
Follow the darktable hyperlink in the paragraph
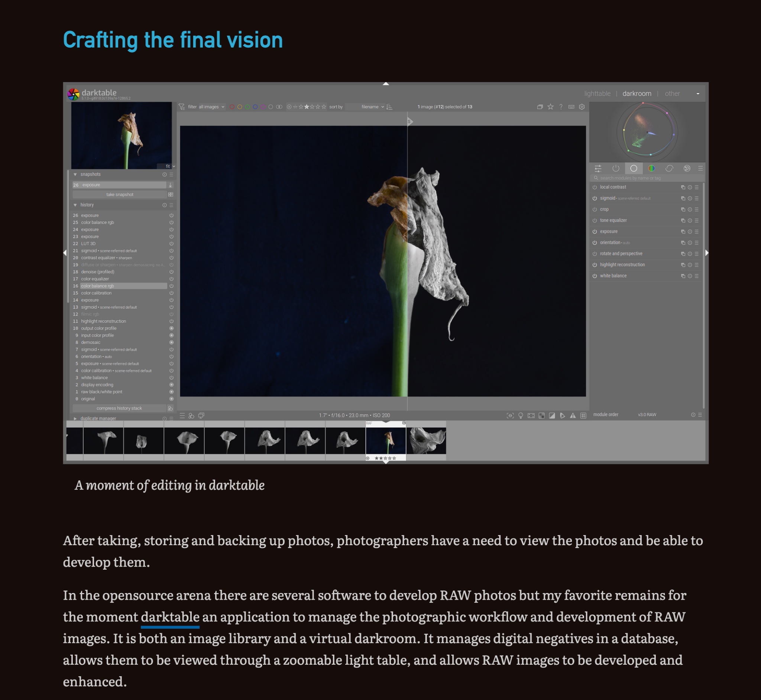170,617
